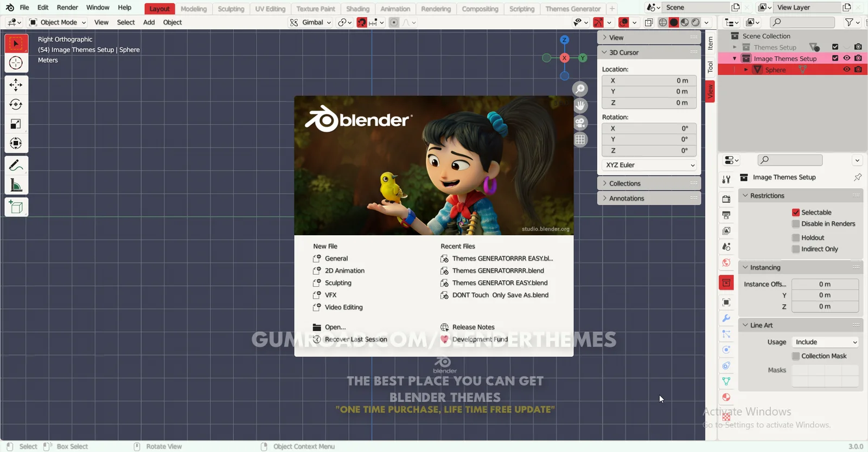Open the Render properties tab icon
Viewport: 868px width, 452px height.
tap(726, 199)
